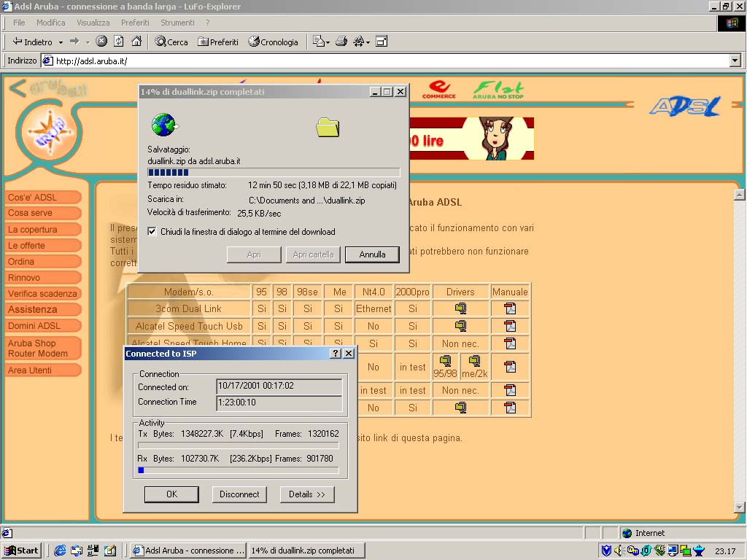Open the Indietro back history dropdown arrow
The width and height of the screenshot is (747, 560).
tap(61, 42)
